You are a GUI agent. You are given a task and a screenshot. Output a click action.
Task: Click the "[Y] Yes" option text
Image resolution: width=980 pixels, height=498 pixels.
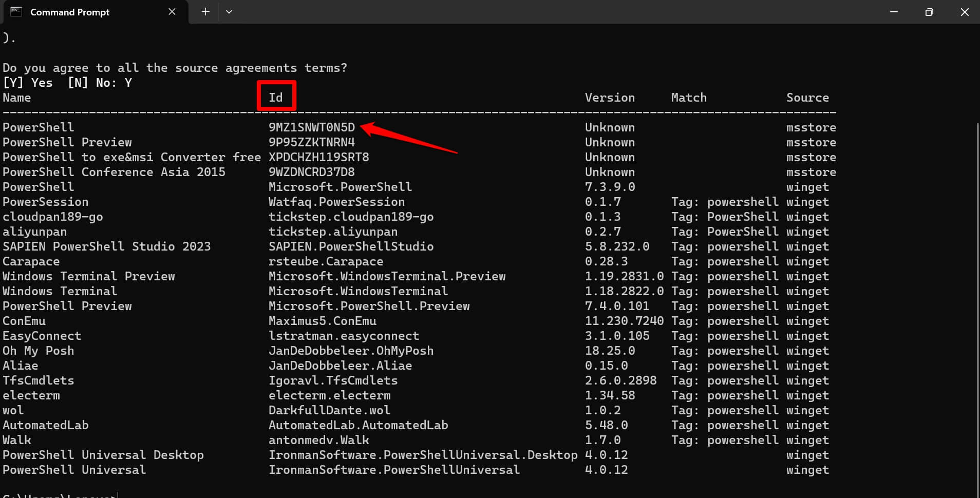tap(28, 83)
